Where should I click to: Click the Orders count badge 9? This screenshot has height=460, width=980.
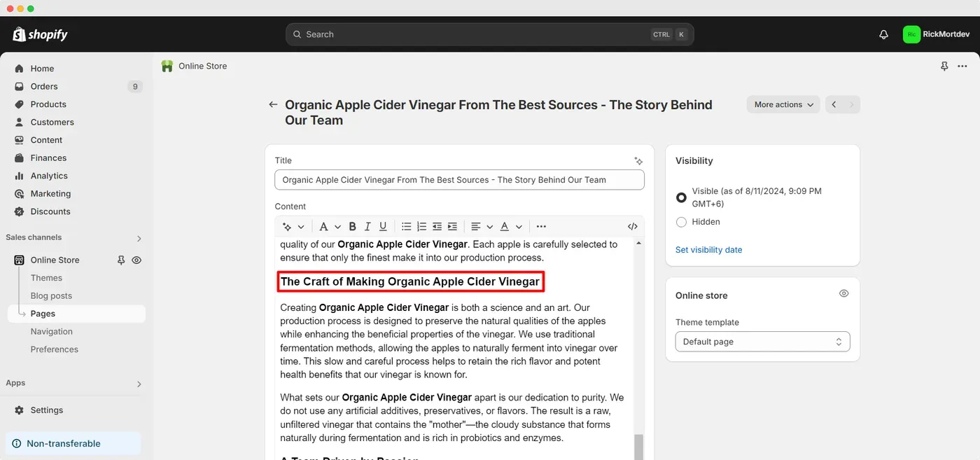pos(135,87)
